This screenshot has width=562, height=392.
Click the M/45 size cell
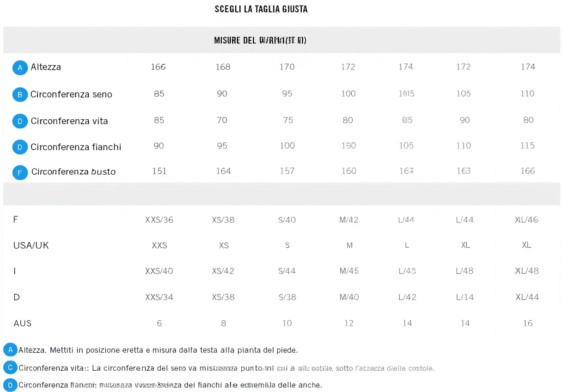click(x=349, y=271)
